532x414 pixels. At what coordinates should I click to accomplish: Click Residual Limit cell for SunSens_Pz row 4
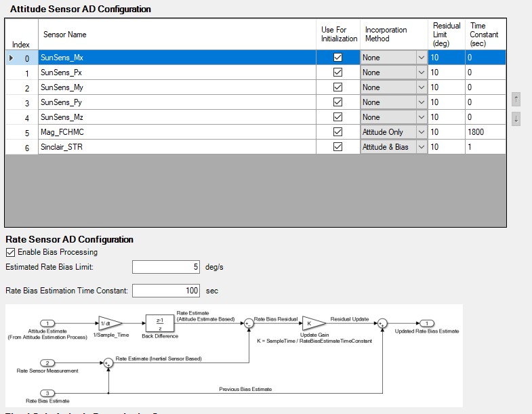[446, 117]
